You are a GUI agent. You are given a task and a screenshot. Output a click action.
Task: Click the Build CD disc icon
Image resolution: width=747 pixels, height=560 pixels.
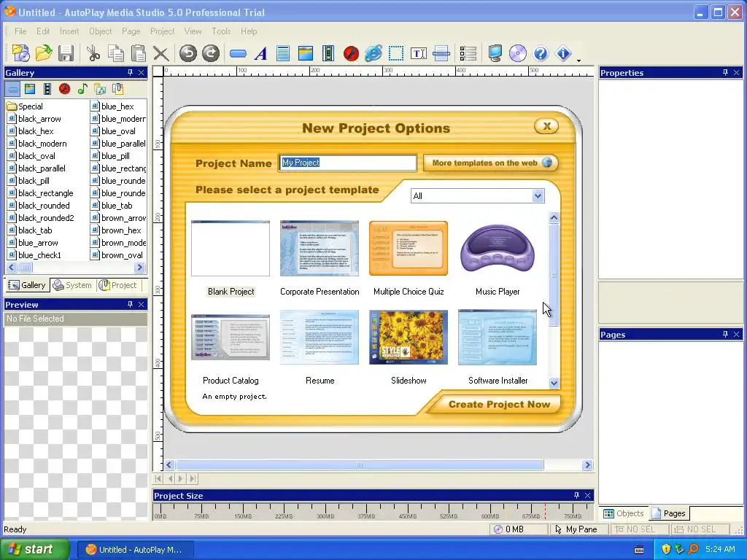[x=518, y=53]
